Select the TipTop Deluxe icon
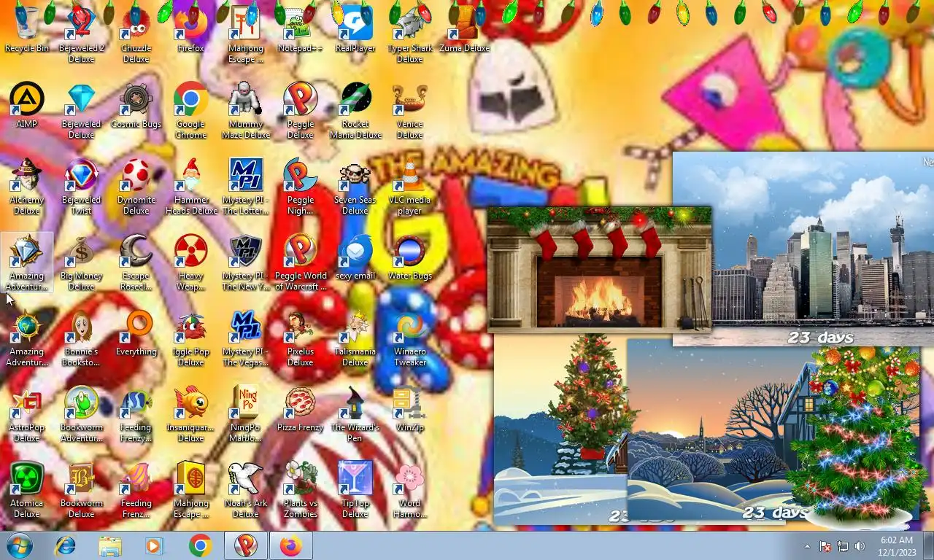Image resolution: width=934 pixels, height=560 pixels. pyautogui.click(x=355, y=489)
